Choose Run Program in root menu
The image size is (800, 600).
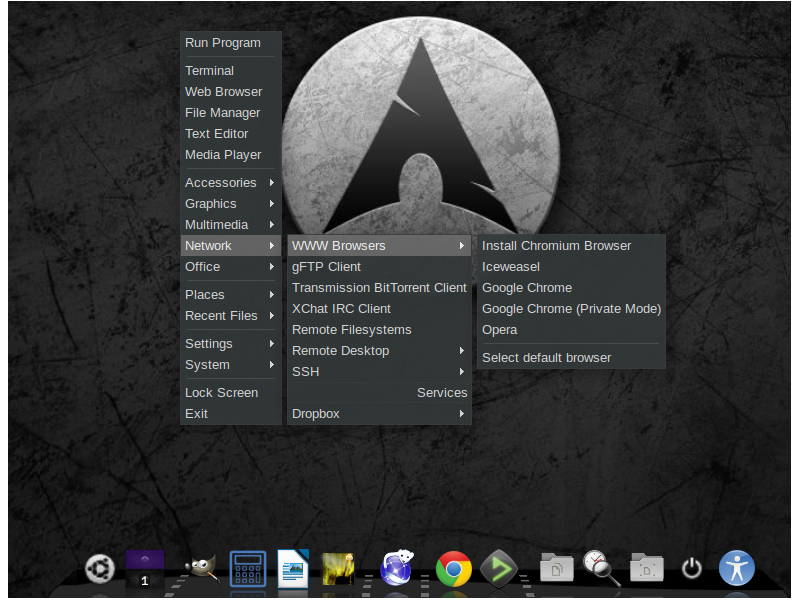tap(231, 43)
